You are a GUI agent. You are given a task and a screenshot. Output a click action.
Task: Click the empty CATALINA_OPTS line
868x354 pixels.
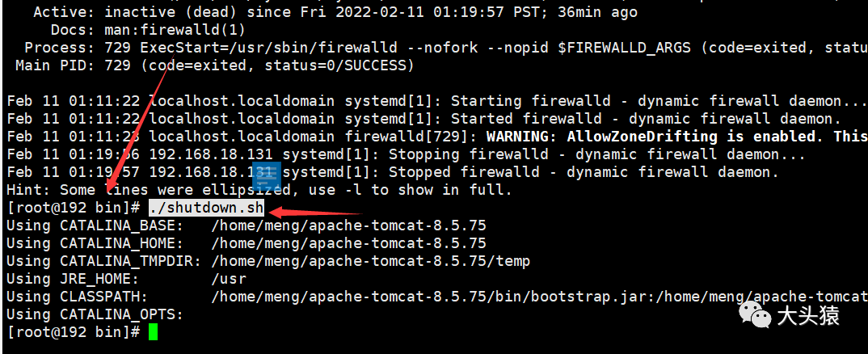(x=95, y=314)
